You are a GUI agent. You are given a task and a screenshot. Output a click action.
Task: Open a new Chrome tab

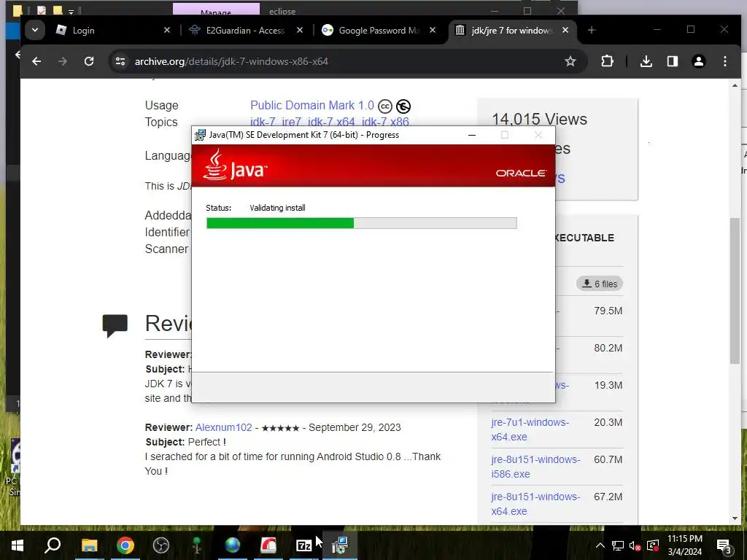pos(591,30)
